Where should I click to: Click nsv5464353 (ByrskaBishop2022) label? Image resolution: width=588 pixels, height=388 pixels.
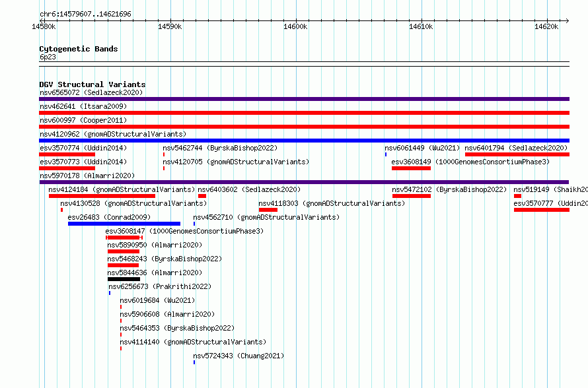click(177, 328)
